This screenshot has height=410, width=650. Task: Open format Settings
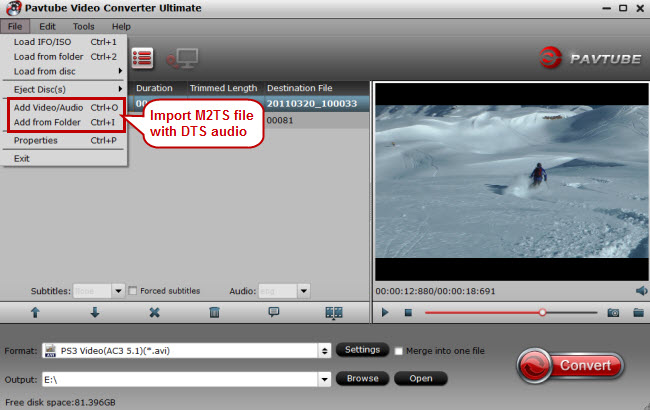[x=362, y=350]
